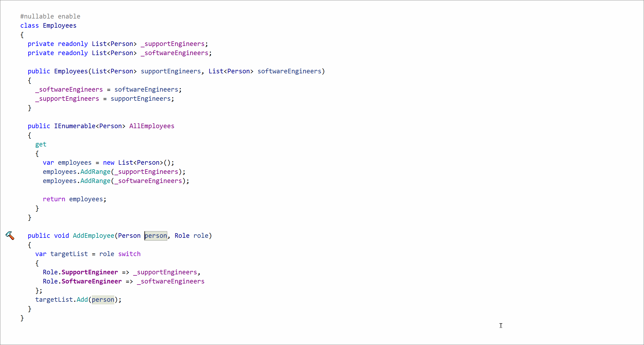
Task: Click Role.SupportEngineer enum member
Action: click(x=90, y=272)
